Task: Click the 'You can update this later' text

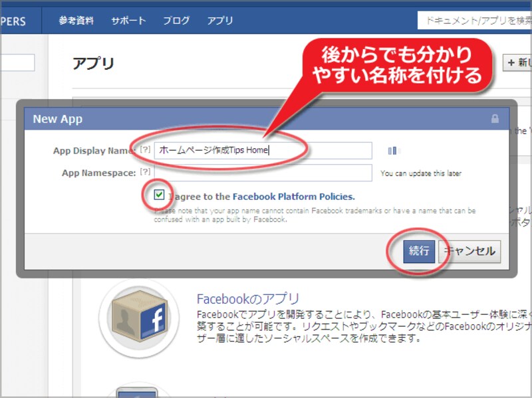Action: coord(421,173)
